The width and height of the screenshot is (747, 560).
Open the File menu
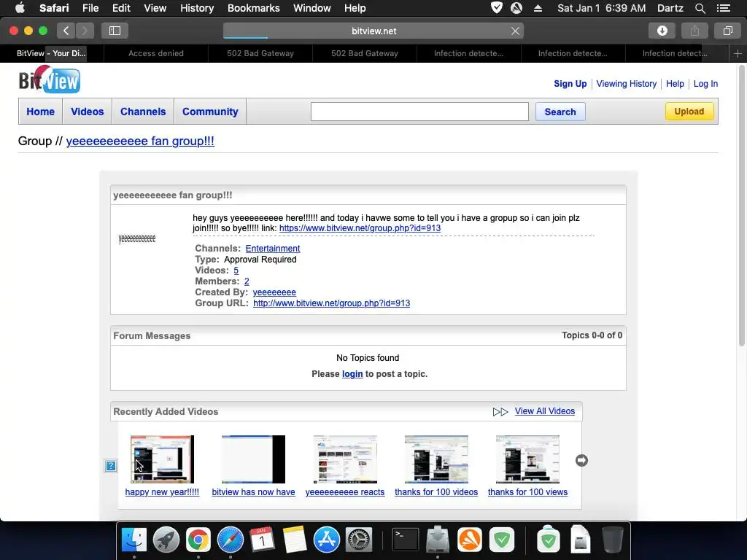pyautogui.click(x=90, y=8)
